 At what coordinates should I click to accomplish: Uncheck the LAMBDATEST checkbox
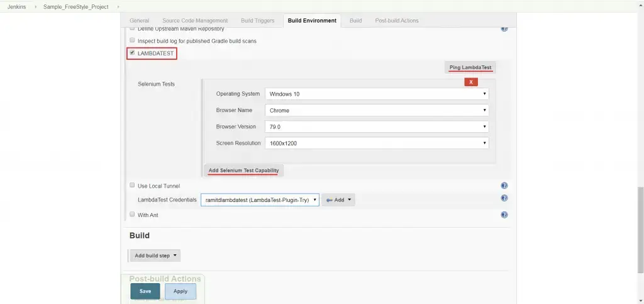(132, 53)
